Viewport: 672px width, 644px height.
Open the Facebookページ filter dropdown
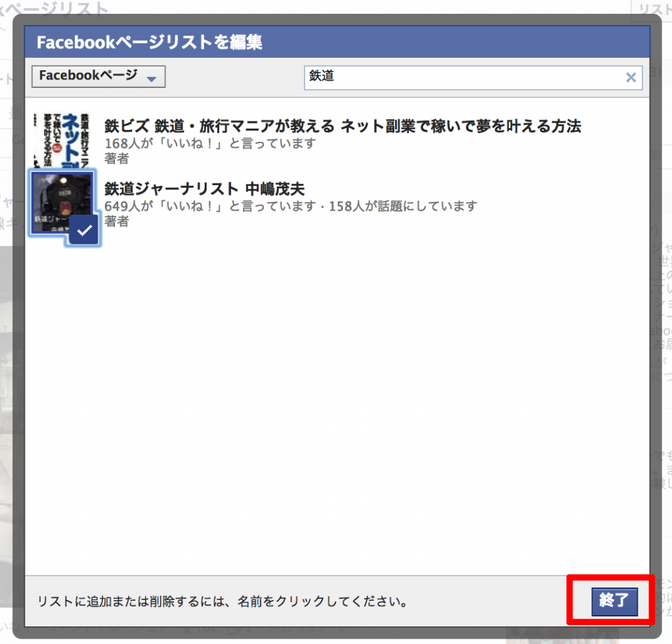98,76
